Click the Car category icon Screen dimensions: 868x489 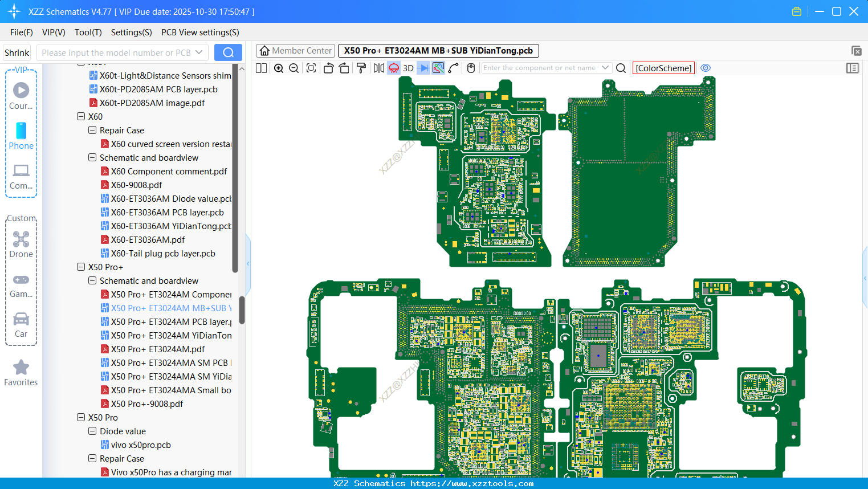coord(21,325)
